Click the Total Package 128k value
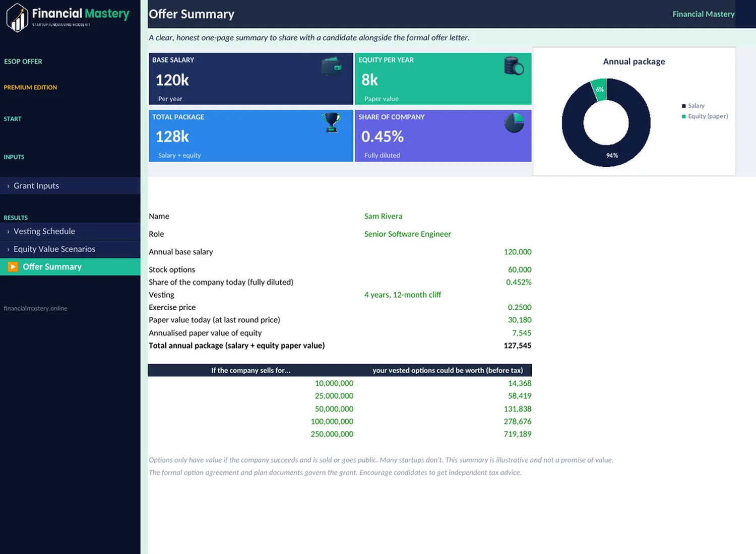Viewport: 756px width, 554px height. pos(172,136)
